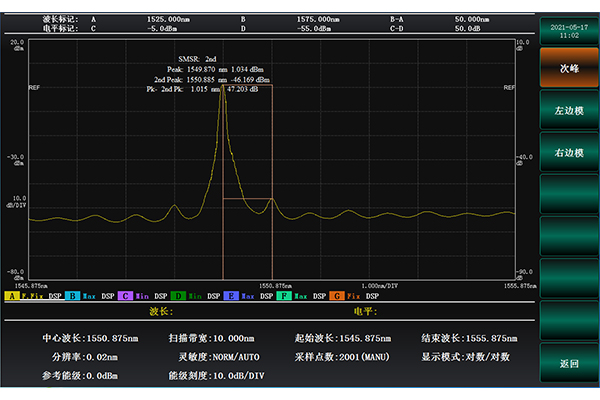Select trace C purple indicator

tap(124, 296)
